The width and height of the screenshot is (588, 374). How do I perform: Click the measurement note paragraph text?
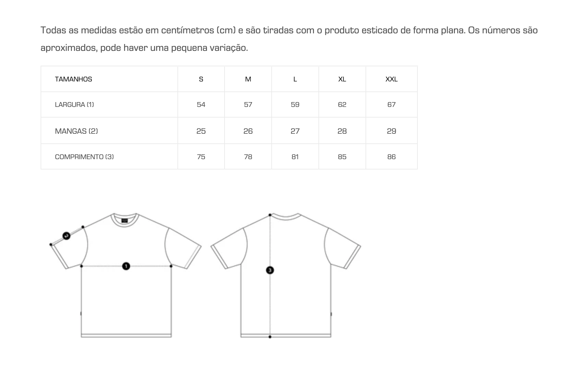tap(289, 39)
